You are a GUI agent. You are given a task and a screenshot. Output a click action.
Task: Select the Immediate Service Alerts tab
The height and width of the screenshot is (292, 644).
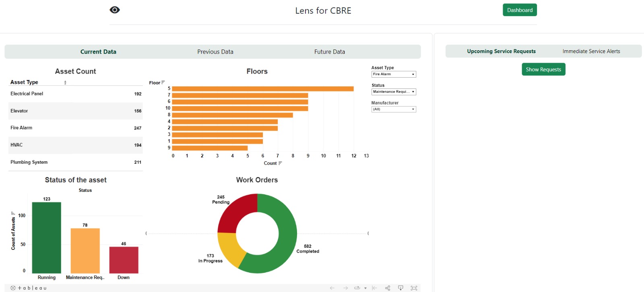point(591,51)
